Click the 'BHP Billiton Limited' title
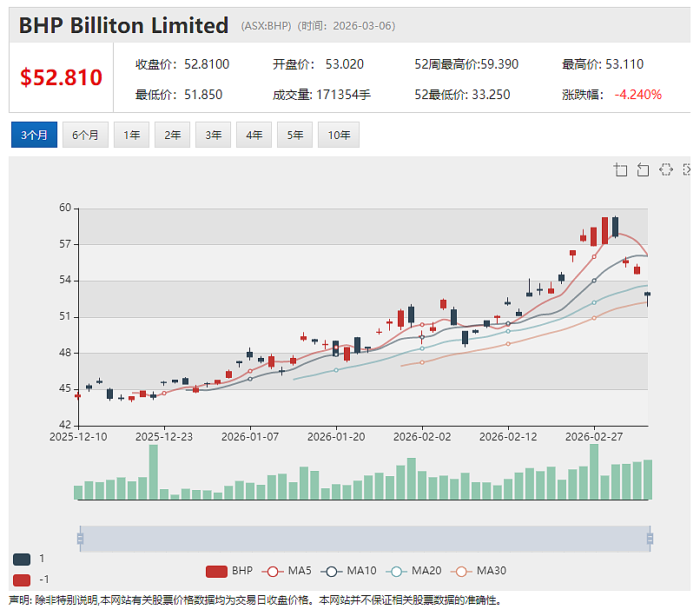The width and height of the screenshot is (700, 616). (123, 25)
